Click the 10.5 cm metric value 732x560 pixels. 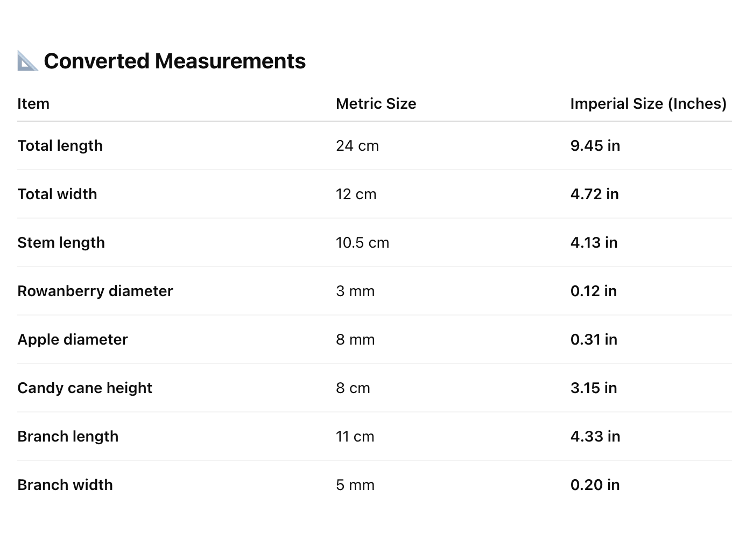tap(362, 242)
